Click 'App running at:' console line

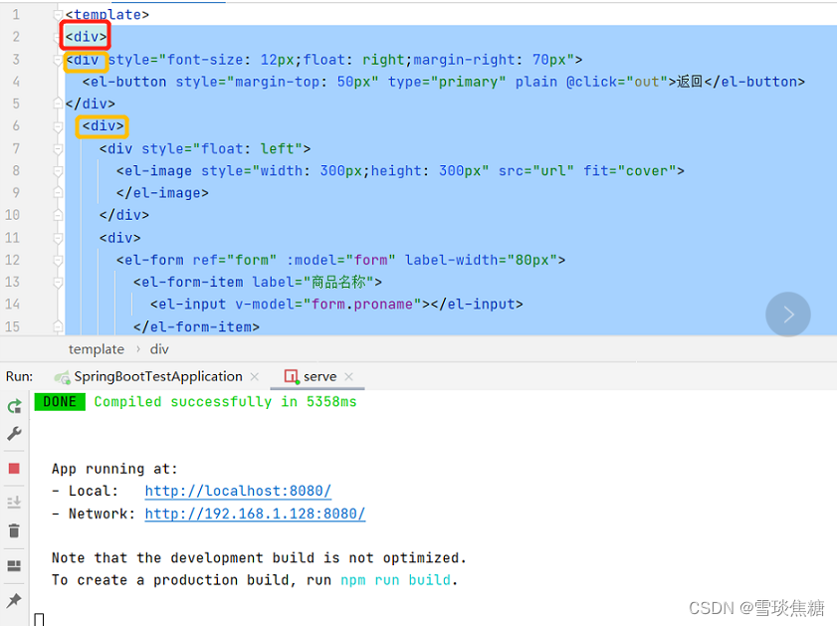pos(114,469)
